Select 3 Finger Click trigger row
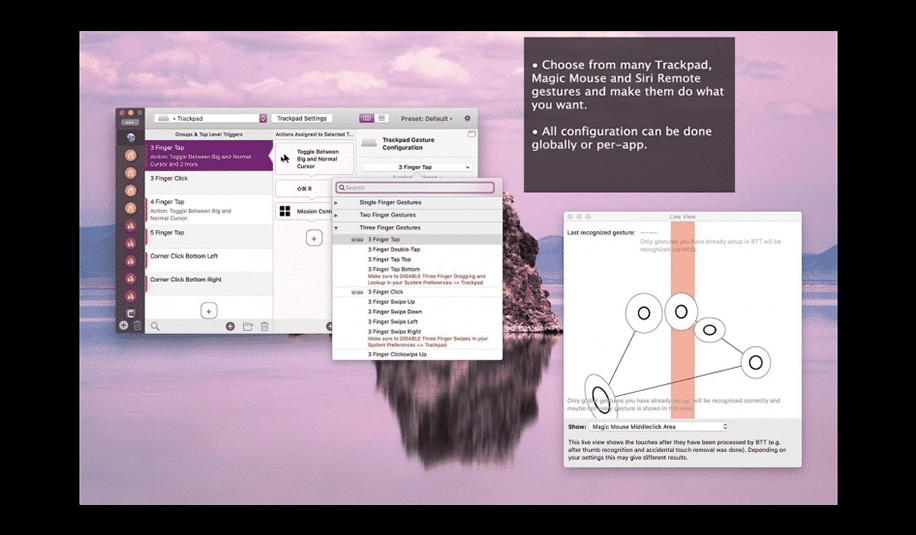The image size is (916, 535). click(209, 183)
